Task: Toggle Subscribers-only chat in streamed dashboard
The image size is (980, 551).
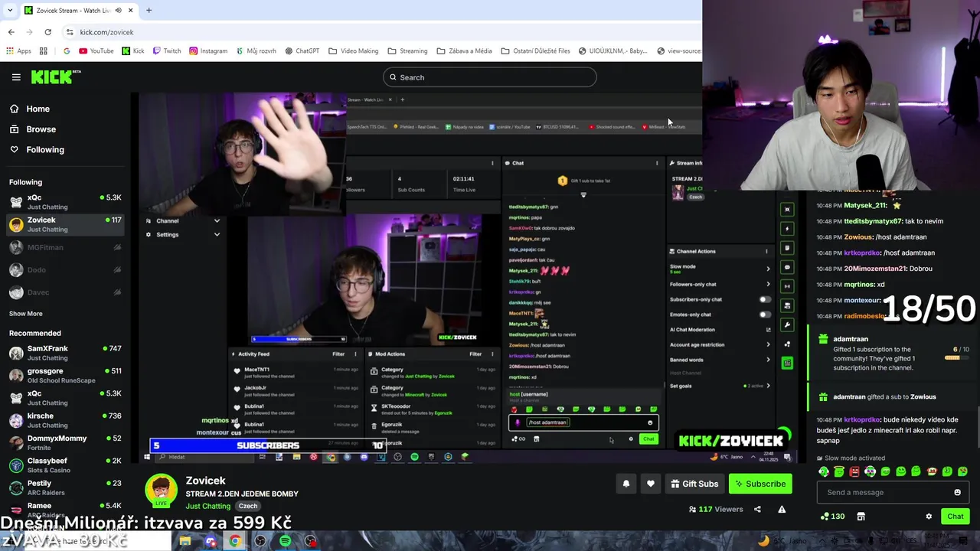Action: pyautogui.click(x=765, y=299)
